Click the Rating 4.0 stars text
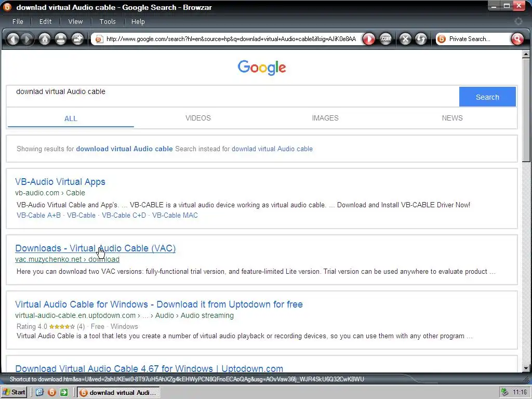The width and height of the screenshot is (532, 399). pyautogui.click(x=50, y=326)
